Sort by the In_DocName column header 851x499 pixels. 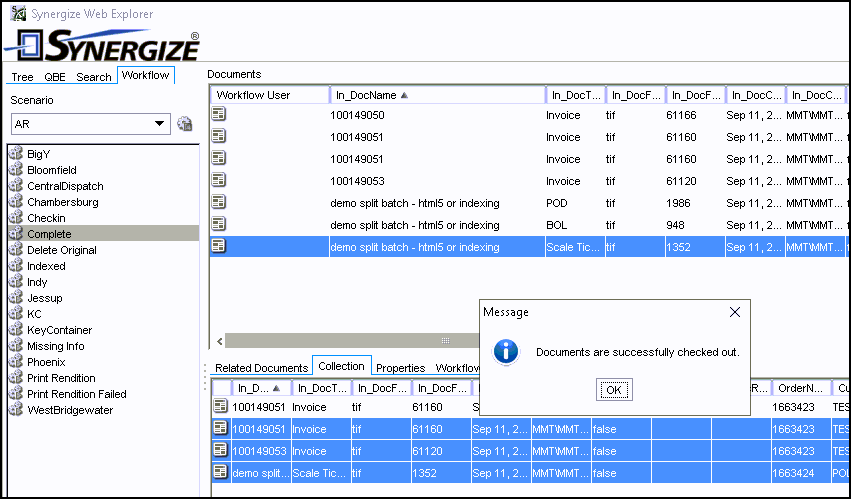coord(437,95)
